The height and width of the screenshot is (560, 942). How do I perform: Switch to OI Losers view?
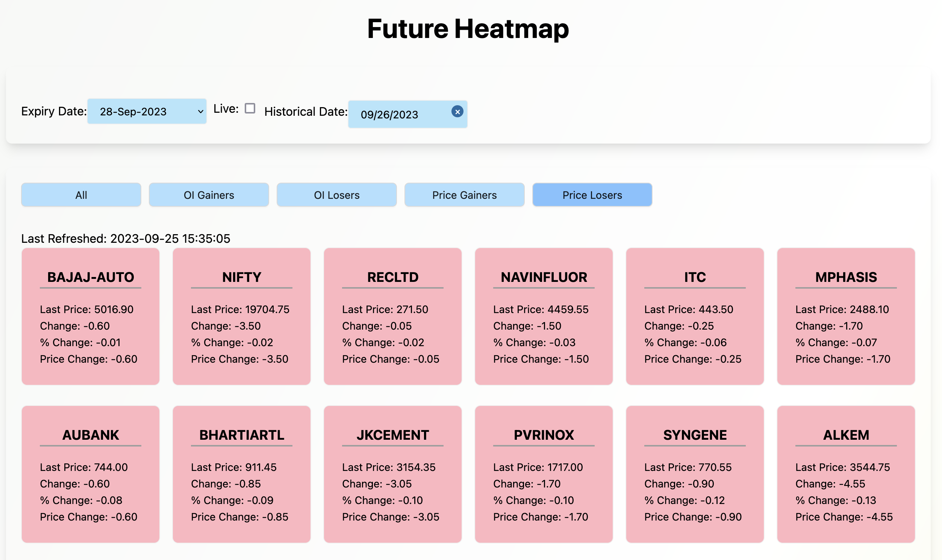[x=337, y=195]
